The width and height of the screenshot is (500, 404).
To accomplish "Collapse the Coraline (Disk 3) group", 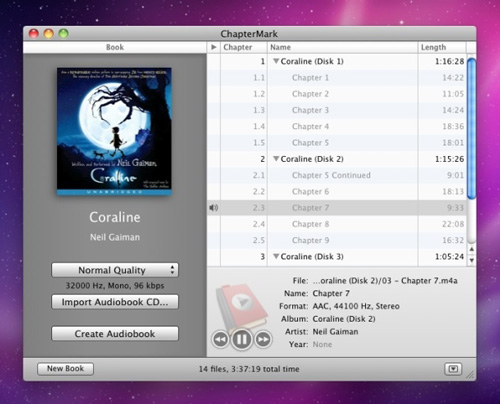I will click(276, 257).
